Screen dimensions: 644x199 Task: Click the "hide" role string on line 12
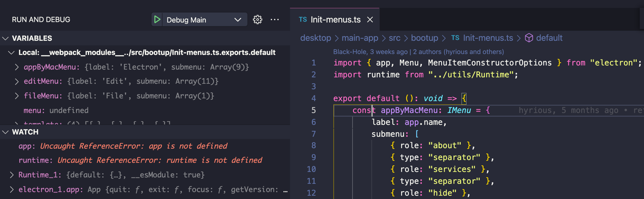(443, 193)
